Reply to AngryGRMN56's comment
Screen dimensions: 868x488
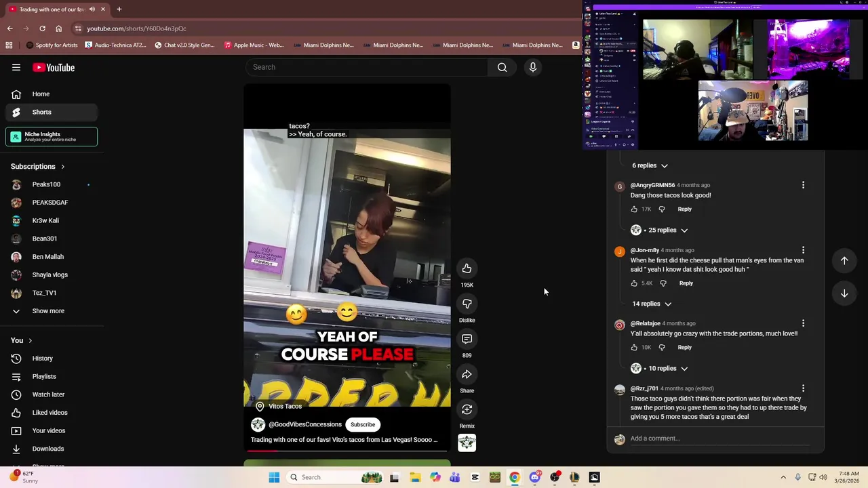click(x=684, y=209)
